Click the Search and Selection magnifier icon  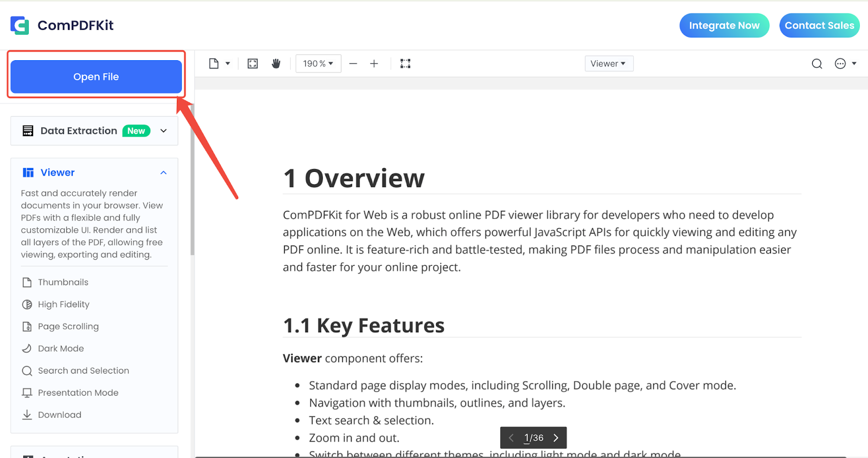tap(27, 371)
